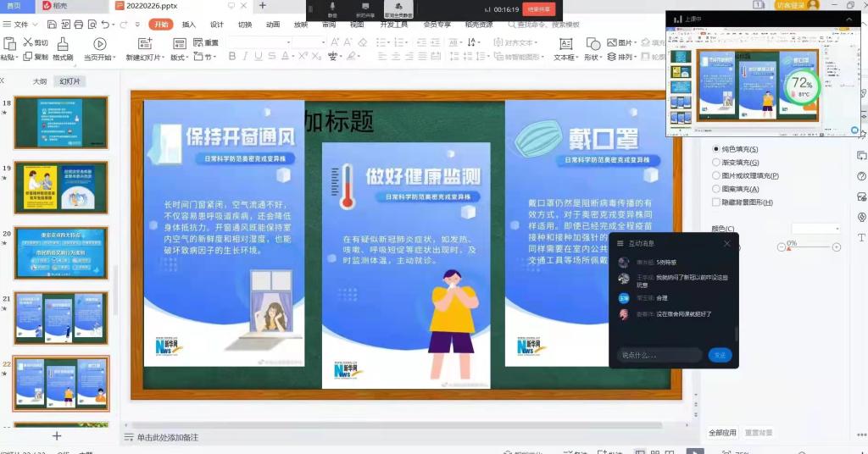This screenshot has height=454, width=868.
Task: Click the Paste (粘贴) clipboard icon
Action: [8, 43]
